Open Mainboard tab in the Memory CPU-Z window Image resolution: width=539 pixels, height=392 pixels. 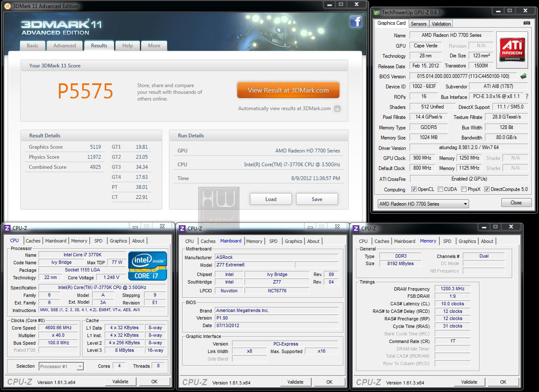point(405,241)
